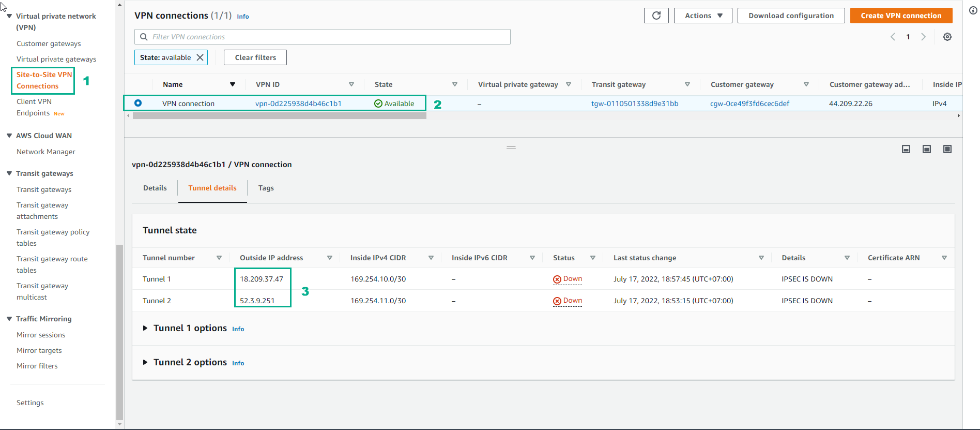Screen dimensions: 980x430
Task: Open Virtual private gateways in sidebar
Action: (x=56, y=59)
